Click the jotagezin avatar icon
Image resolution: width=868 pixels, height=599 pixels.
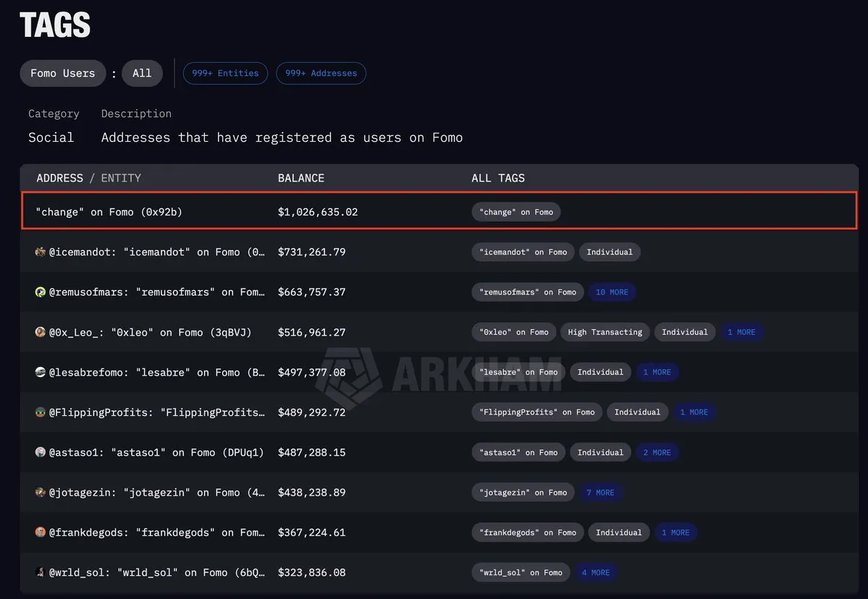[41, 493]
